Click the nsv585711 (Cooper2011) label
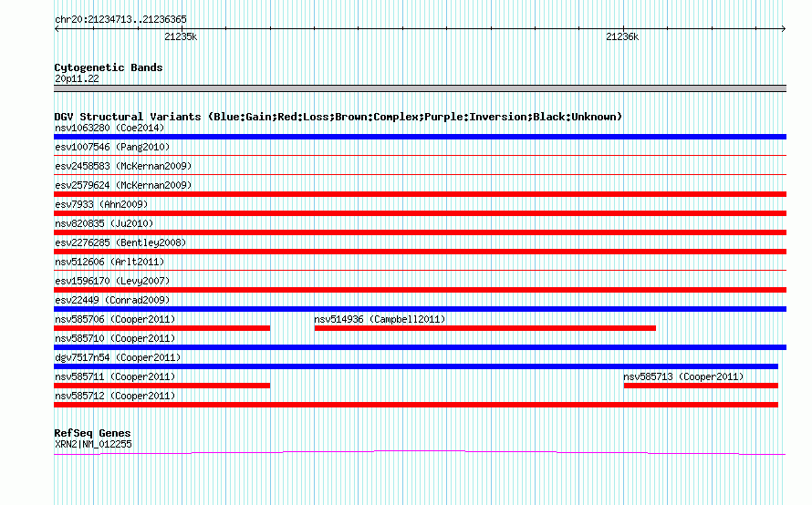Image resolution: width=812 pixels, height=505 pixels. 115,376
